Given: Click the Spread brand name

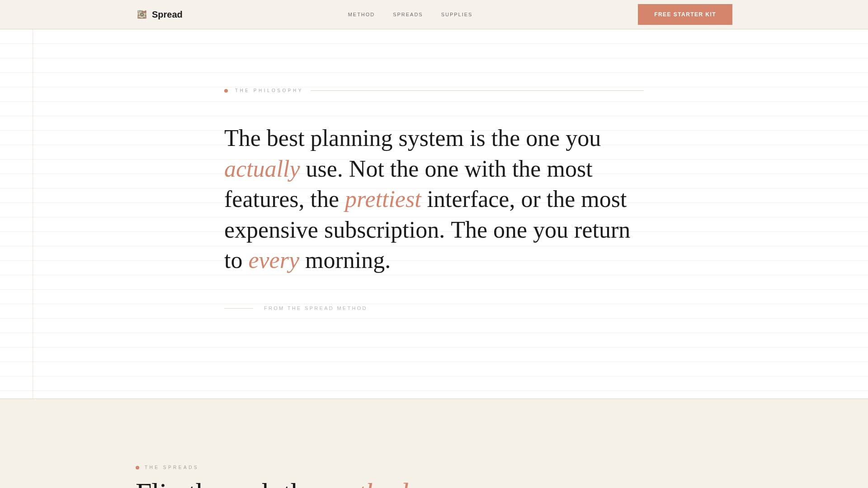Looking at the screenshot, I should click(167, 14).
